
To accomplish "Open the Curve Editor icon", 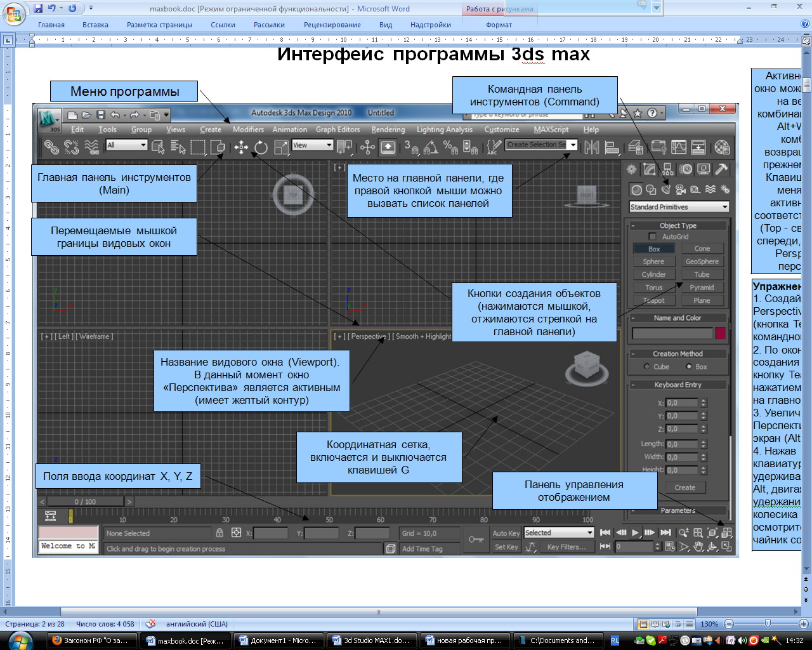I will coord(679,147).
